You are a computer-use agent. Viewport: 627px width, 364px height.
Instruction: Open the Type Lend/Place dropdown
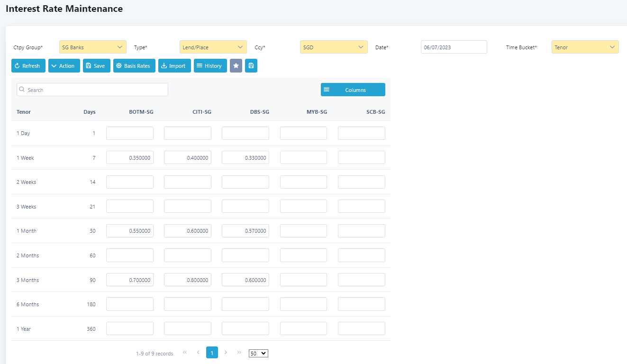(x=213, y=47)
